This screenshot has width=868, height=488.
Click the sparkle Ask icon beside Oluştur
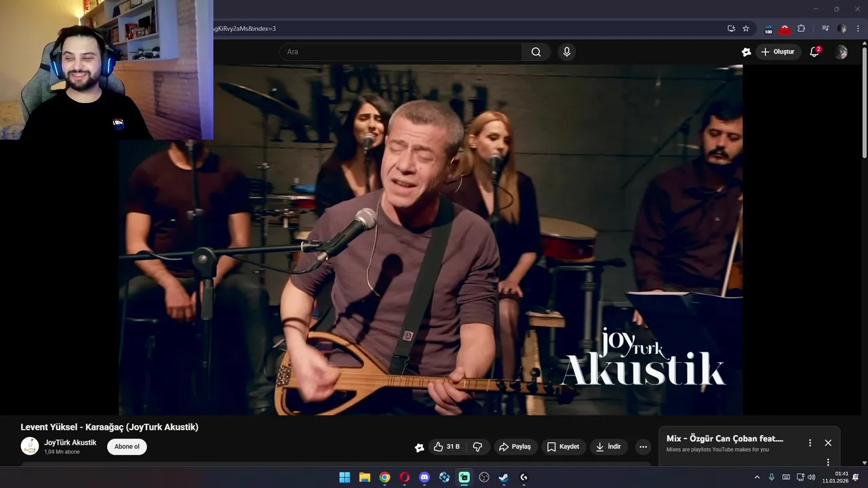pos(746,52)
